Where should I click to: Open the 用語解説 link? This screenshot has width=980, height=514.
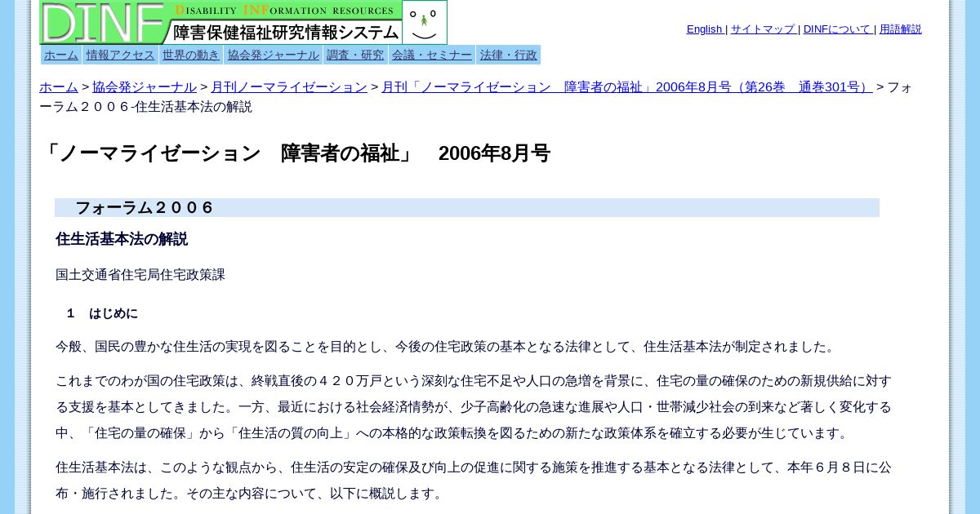(x=901, y=29)
